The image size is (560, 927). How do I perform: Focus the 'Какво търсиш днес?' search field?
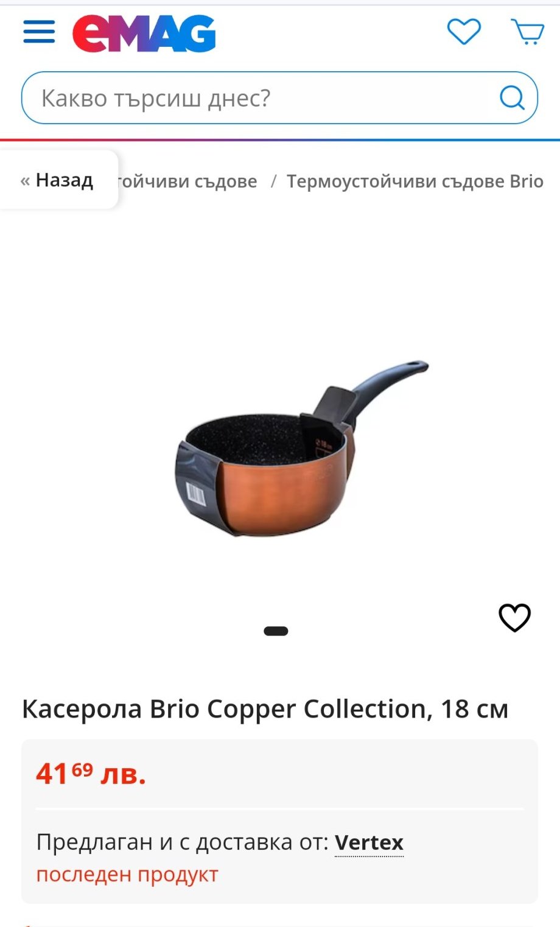[x=279, y=98]
